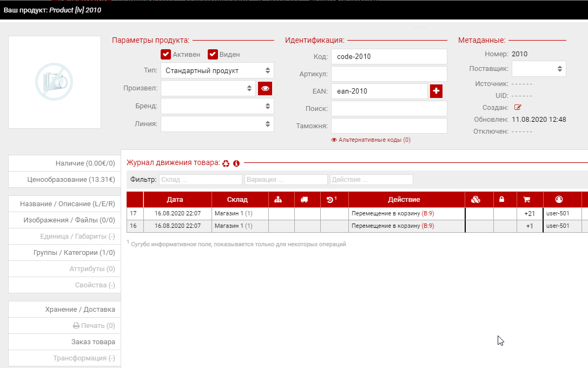
Task: Click the (B:9) link in row 17
Action: (x=427, y=213)
